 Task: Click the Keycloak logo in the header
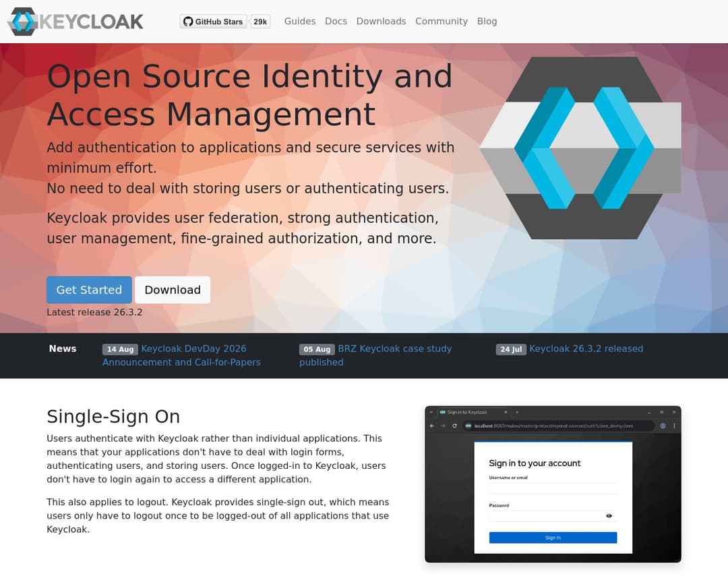point(75,22)
